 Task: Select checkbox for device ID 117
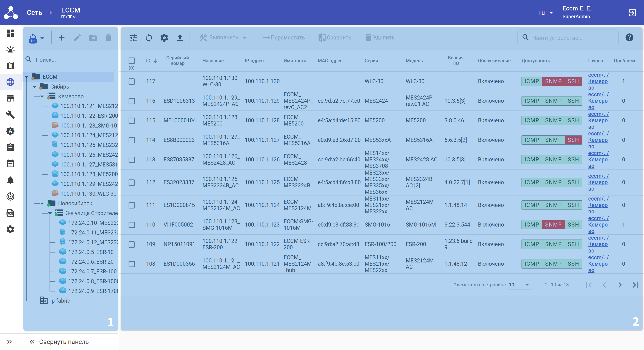pyautogui.click(x=131, y=81)
